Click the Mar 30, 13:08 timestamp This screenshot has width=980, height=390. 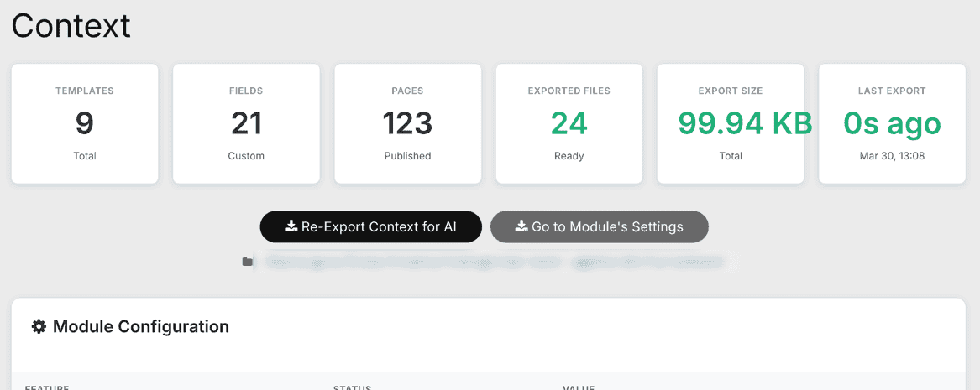pos(892,156)
